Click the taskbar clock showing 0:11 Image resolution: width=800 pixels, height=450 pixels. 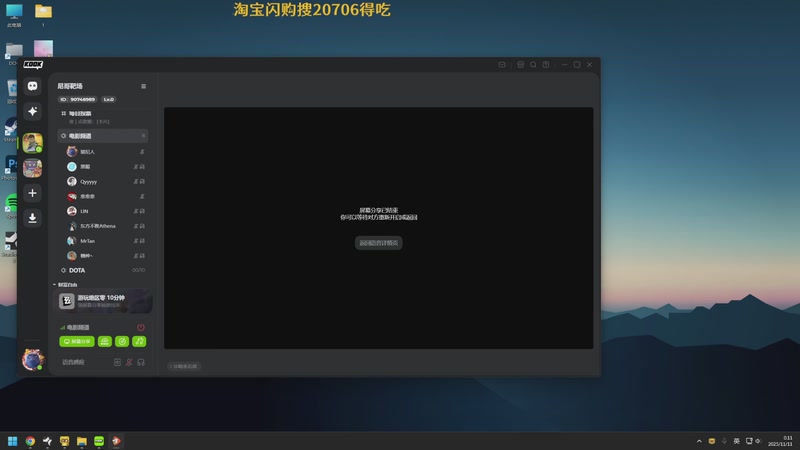point(781,441)
